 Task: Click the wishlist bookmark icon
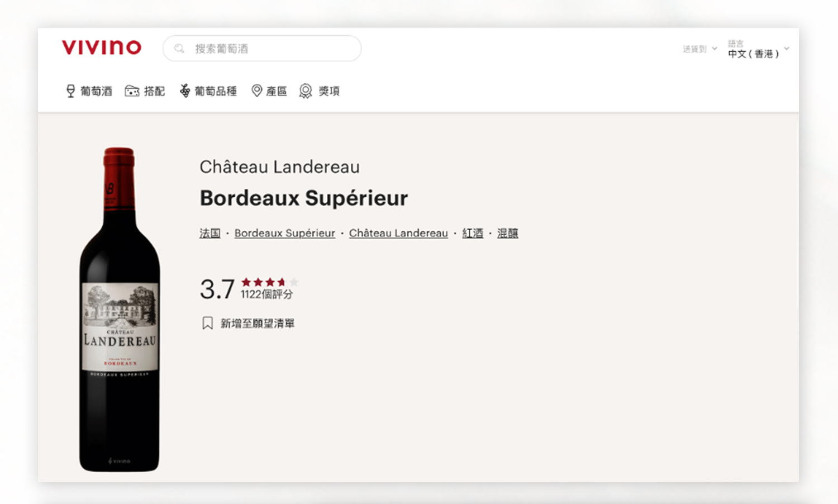[x=207, y=323]
